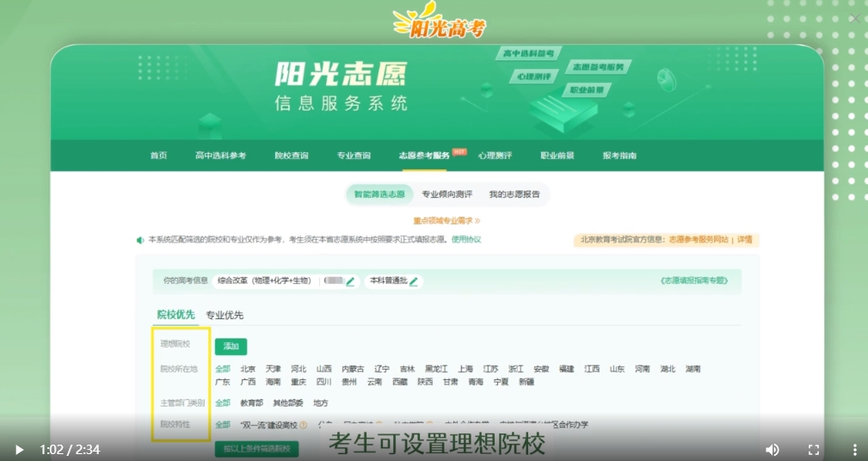Screen dimensions: 868x461
Task: Go to 首页 in navigation bar
Action: click(x=158, y=156)
